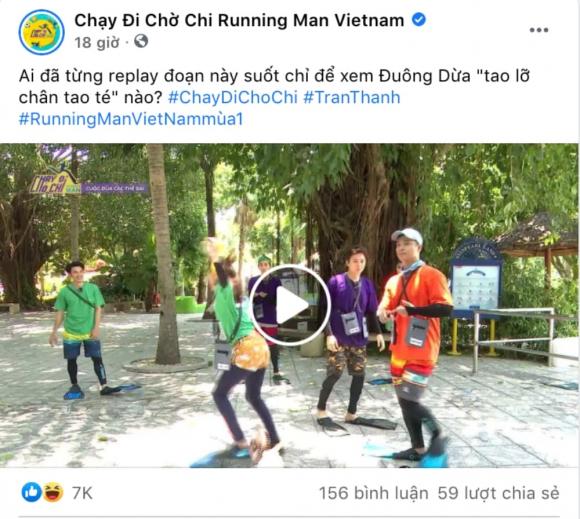View the 59 lượt chia sẻ shares
This screenshot has height=519, width=580.
tap(499, 493)
